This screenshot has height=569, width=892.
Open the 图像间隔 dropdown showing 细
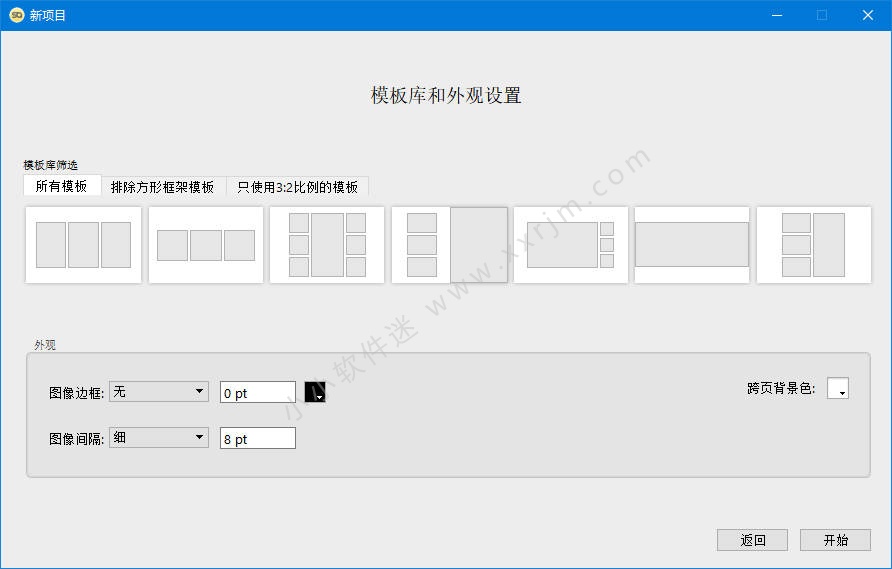pyautogui.click(x=158, y=437)
